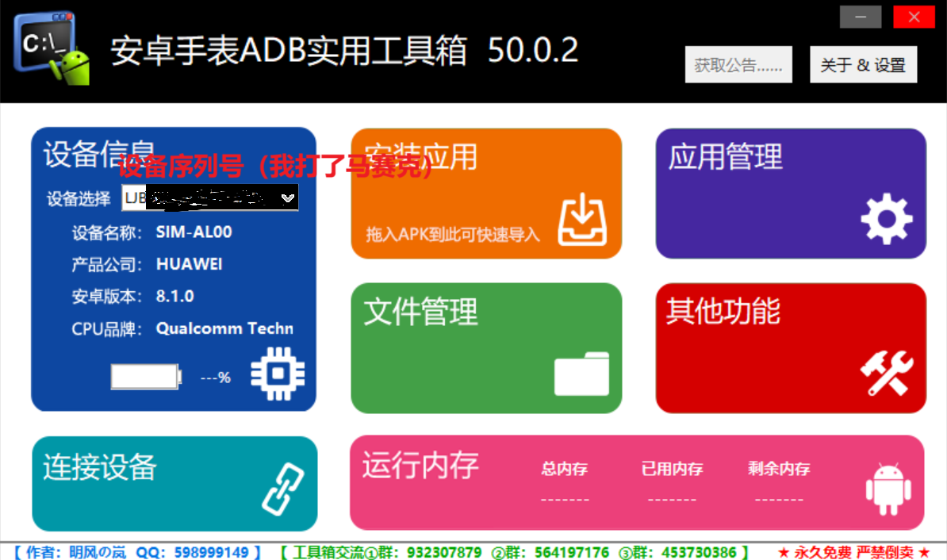Click the Android robot icon in 运行内存
The image size is (947, 560).
pos(888,487)
